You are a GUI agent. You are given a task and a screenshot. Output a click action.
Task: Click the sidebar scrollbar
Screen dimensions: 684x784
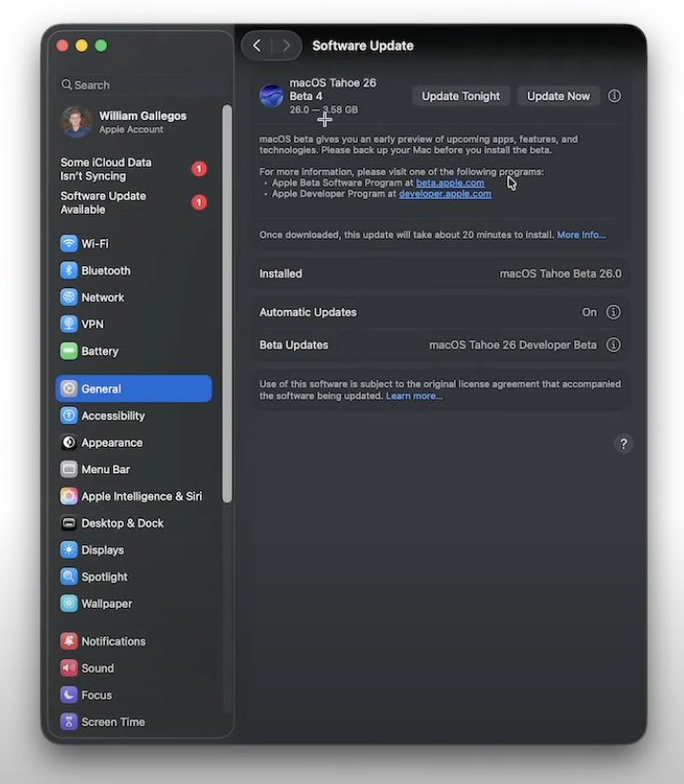pos(226,303)
